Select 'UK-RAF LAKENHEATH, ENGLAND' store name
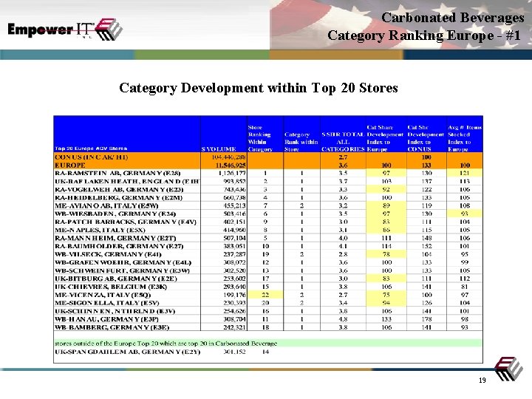The height and width of the screenshot is (399, 532). 127,182
